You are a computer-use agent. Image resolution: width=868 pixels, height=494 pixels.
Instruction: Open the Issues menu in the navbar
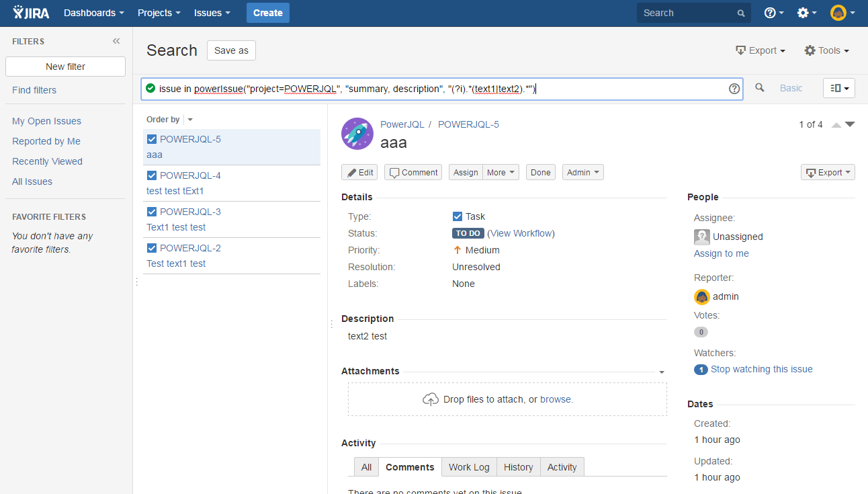tap(212, 13)
